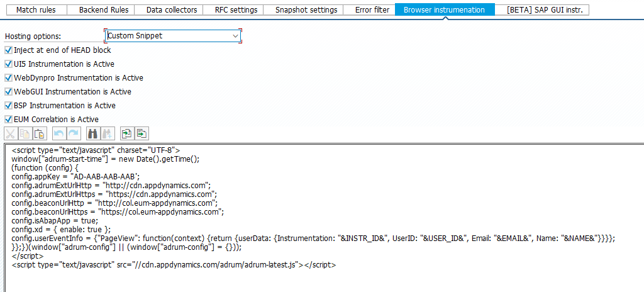Image resolution: width=644 pixels, height=292 pixels.
Task: Place cursor in config.beaconUrlHttps line
Action: 118,212
